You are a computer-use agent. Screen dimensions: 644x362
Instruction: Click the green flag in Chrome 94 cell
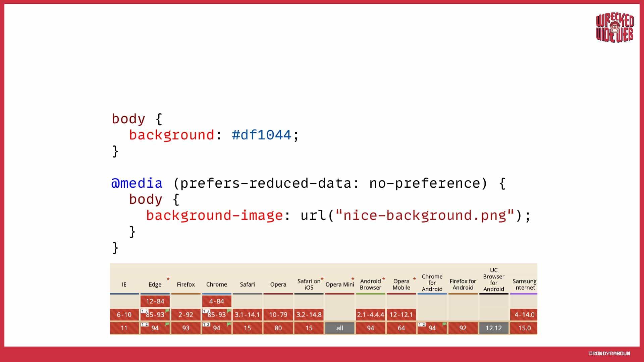tap(229, 324)
